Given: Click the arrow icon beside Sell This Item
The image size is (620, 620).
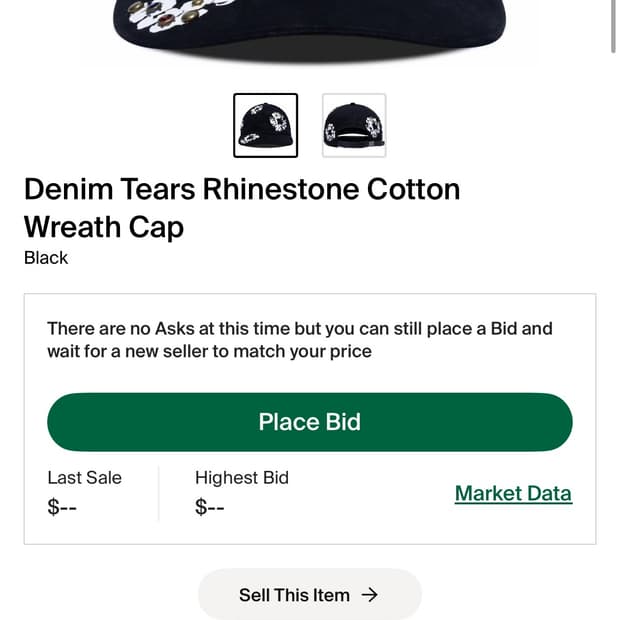Looking at the screenshot, I should (x=370, y=595).
